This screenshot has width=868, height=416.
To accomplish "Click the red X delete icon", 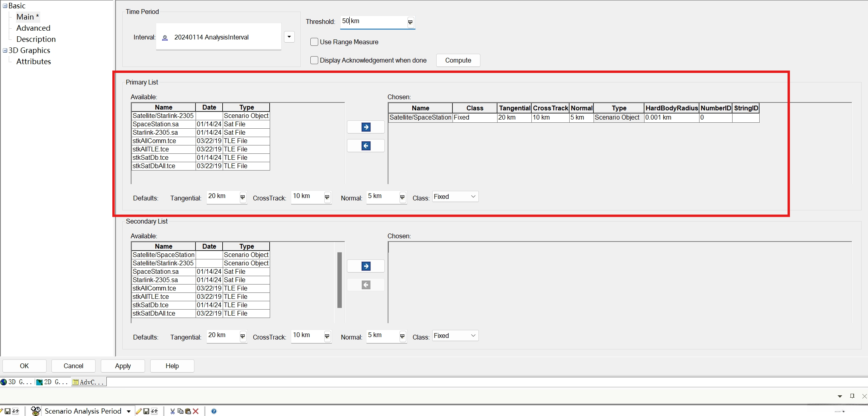I will [x=196, y=411].
